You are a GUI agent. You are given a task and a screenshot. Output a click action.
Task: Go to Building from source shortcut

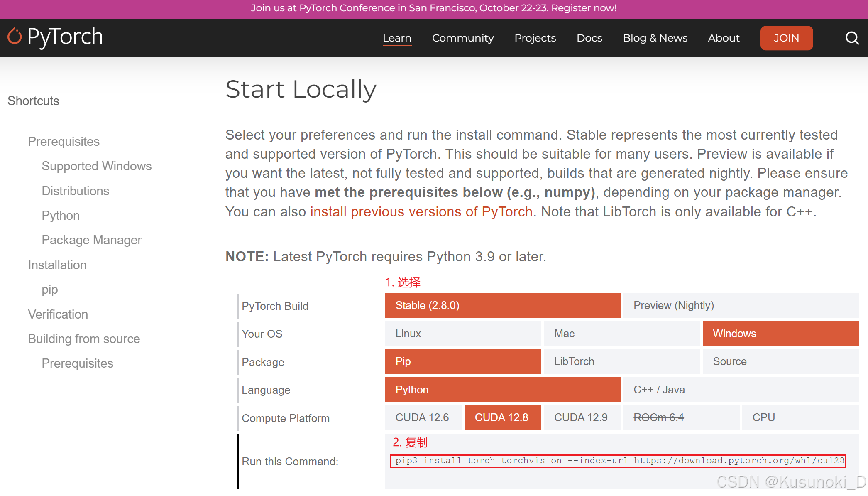tap(84, 339)
